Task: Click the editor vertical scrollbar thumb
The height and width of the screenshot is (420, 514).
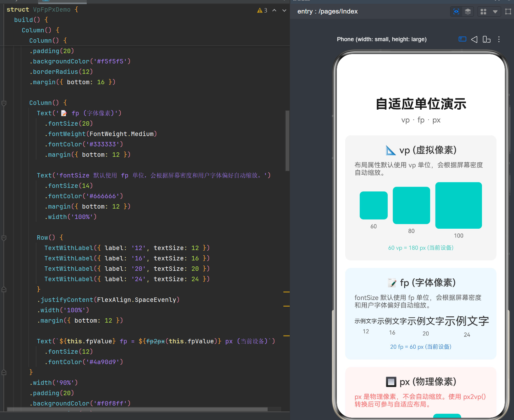Action: [x=287, y=140]
